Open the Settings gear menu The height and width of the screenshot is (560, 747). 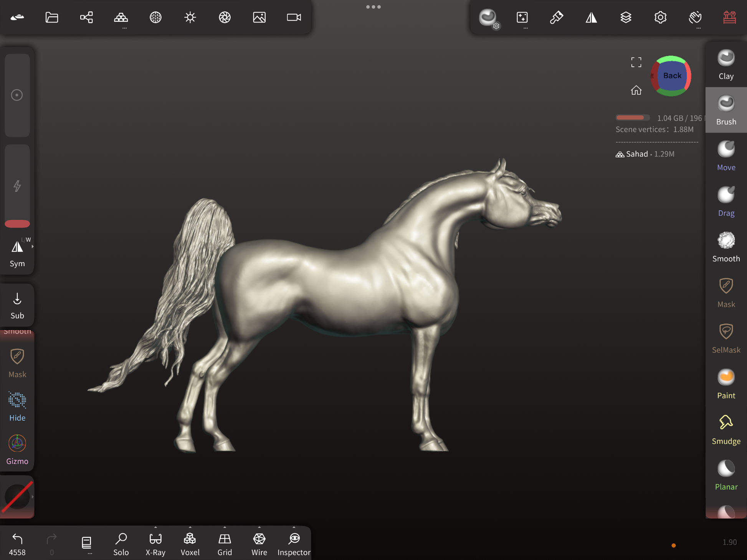pyautogui.click(x=660, y=17)
